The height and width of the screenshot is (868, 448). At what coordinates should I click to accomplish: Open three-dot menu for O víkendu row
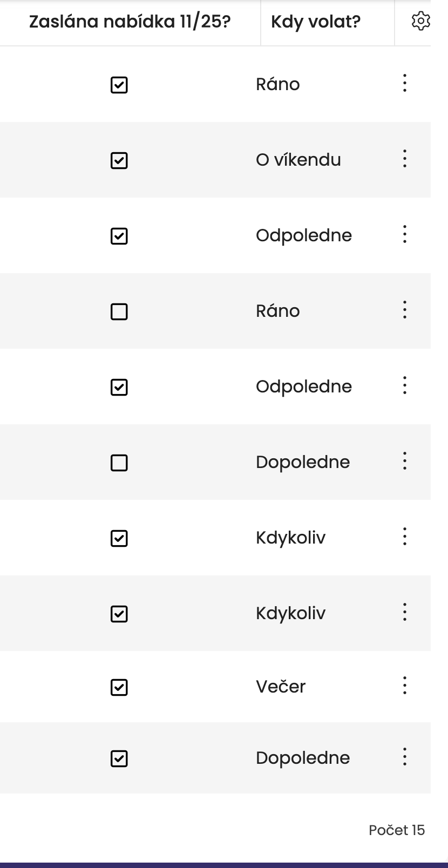click(x=405, y=159)
